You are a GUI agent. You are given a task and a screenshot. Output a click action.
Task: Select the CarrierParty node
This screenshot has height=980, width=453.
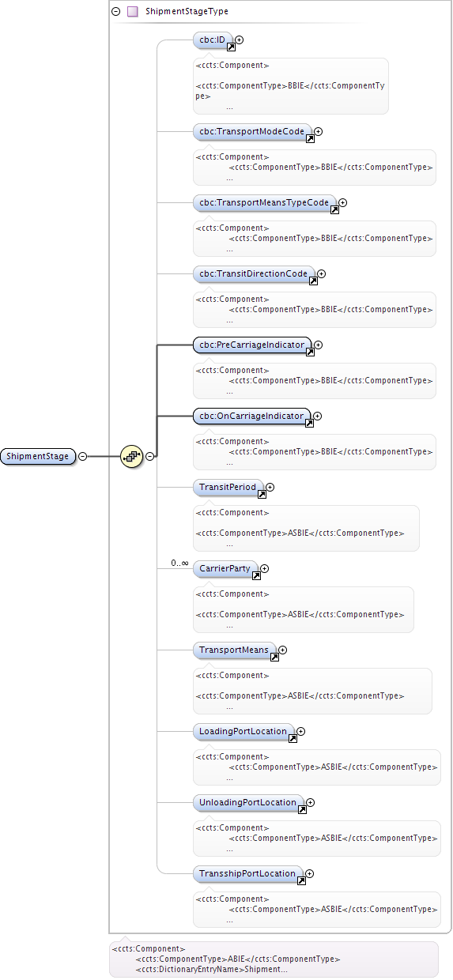tap(225, 569)
